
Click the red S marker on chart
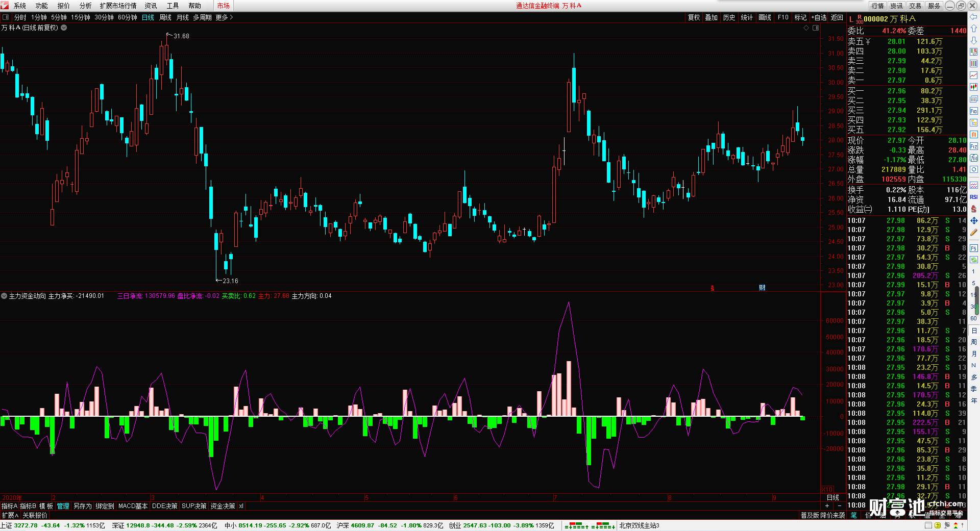click(x=713, y=288)
